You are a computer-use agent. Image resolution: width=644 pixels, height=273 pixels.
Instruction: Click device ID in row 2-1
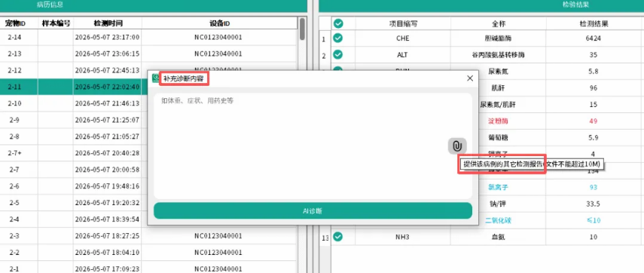click(x=218, y=269)
